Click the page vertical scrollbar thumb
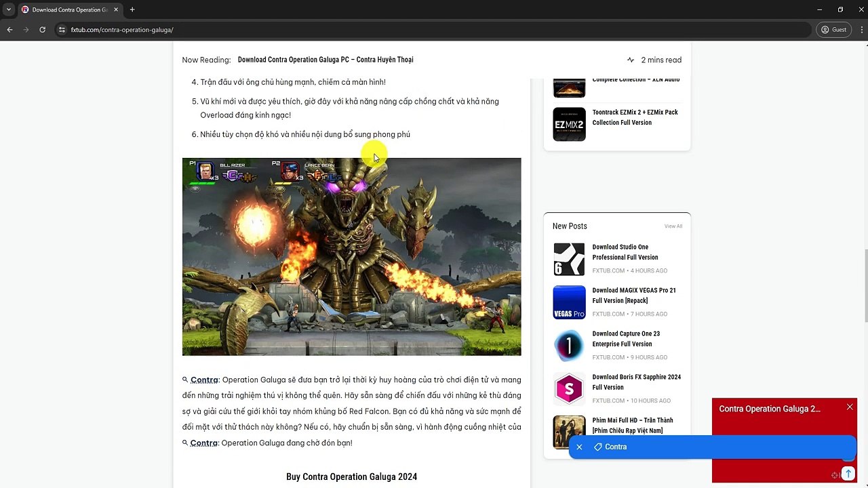 [x=865, y=286]
